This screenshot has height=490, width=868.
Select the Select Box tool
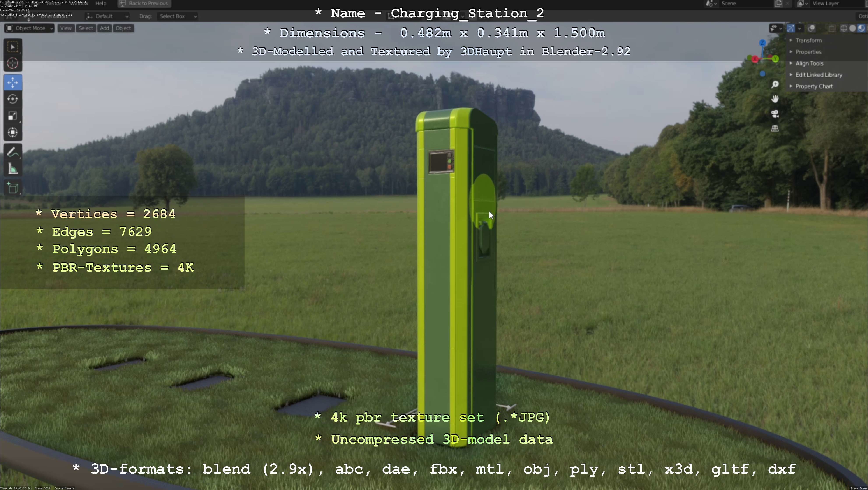(x=13, y=47)
